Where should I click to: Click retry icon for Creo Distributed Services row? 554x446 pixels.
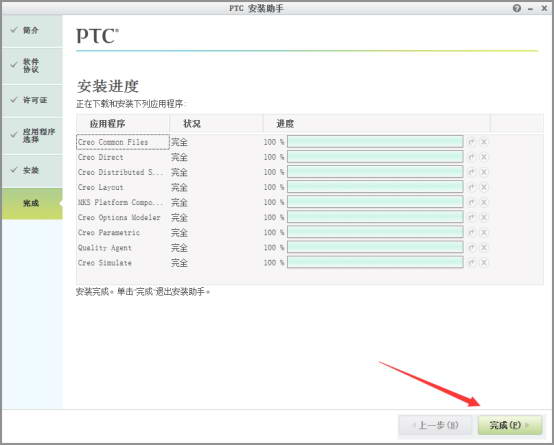[471, 172]
